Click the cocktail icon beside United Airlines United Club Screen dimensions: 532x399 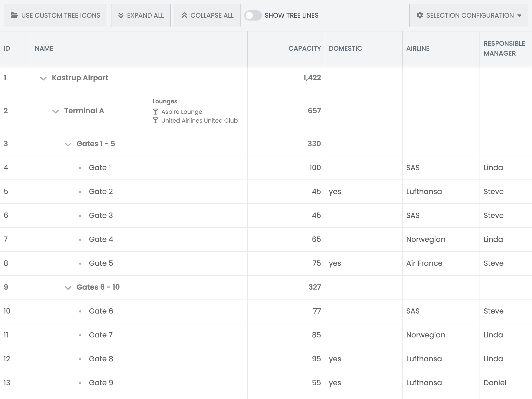(155, 121)
